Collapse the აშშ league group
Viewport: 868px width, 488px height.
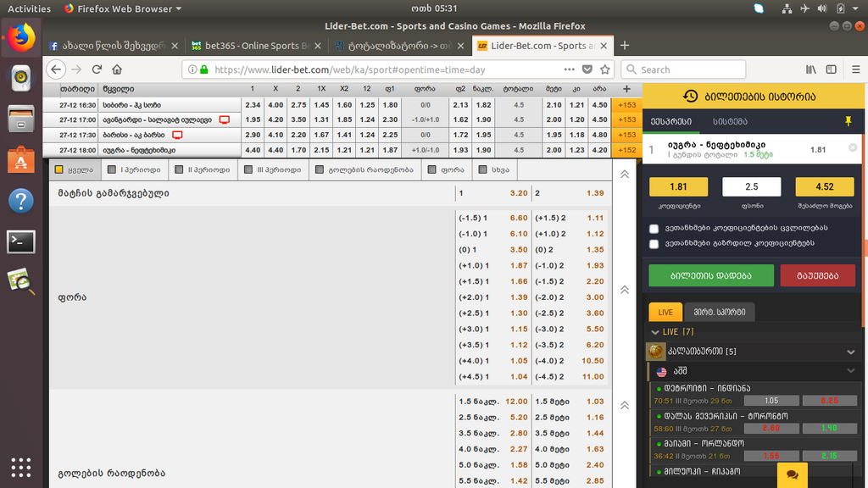pos(851,371)
